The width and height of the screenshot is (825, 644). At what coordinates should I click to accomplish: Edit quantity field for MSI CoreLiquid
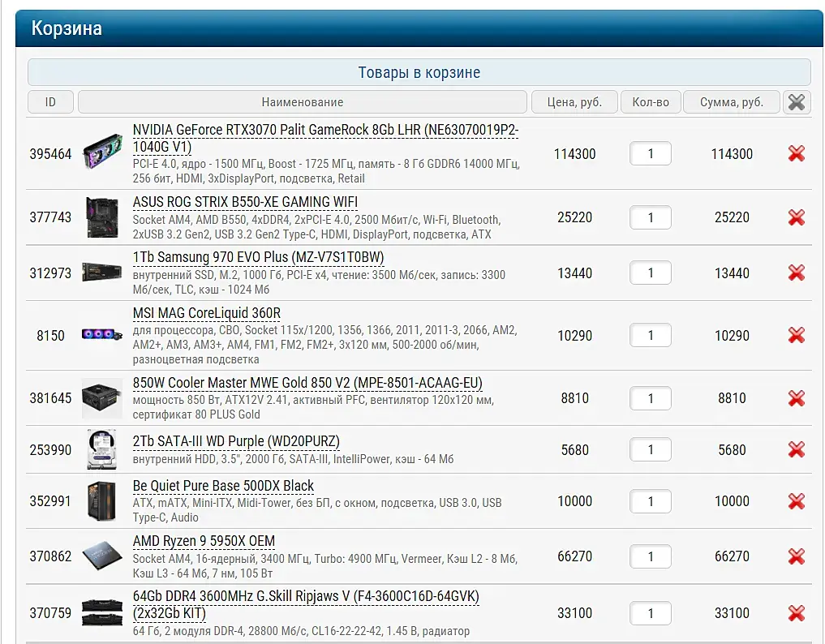point(651,335)
